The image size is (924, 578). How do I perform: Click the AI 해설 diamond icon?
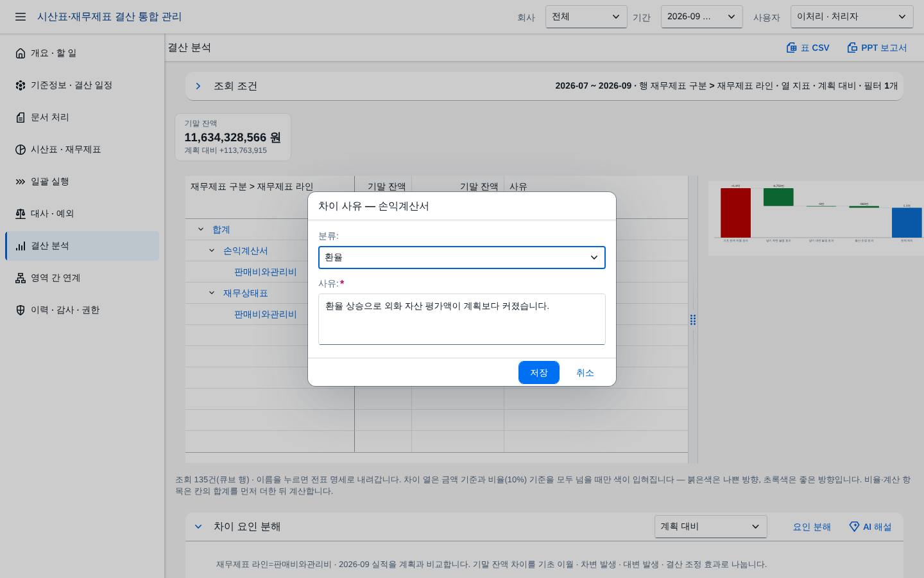point(854,527)
